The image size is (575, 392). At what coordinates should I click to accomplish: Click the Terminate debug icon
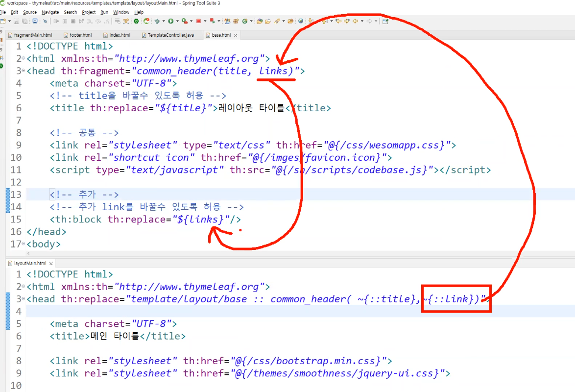pos(73,21)
